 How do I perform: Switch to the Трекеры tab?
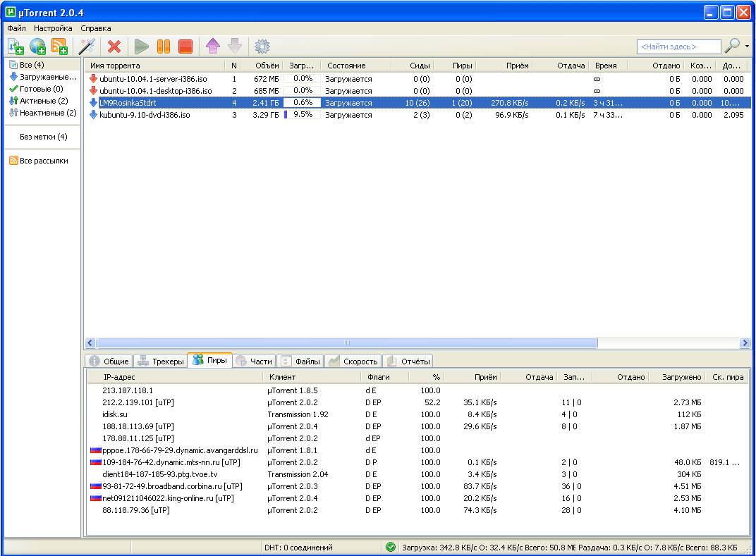tap(160, 361)
